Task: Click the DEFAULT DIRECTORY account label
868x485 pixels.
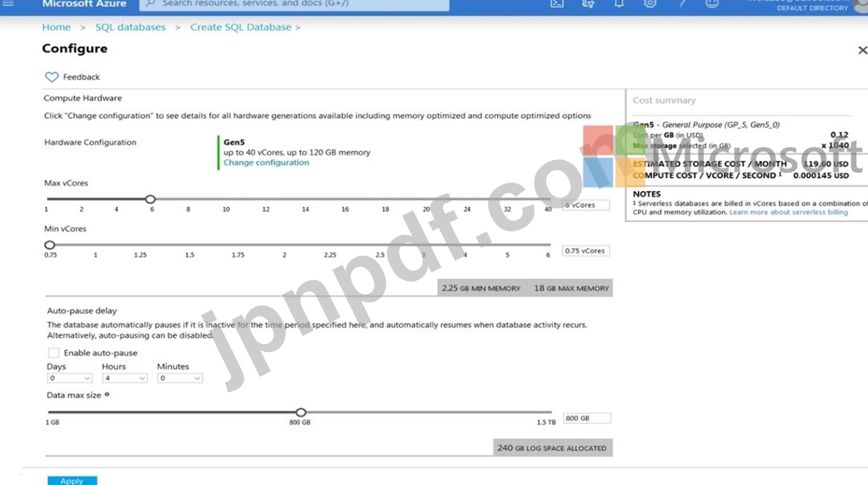Action: (x=812, y=8)
